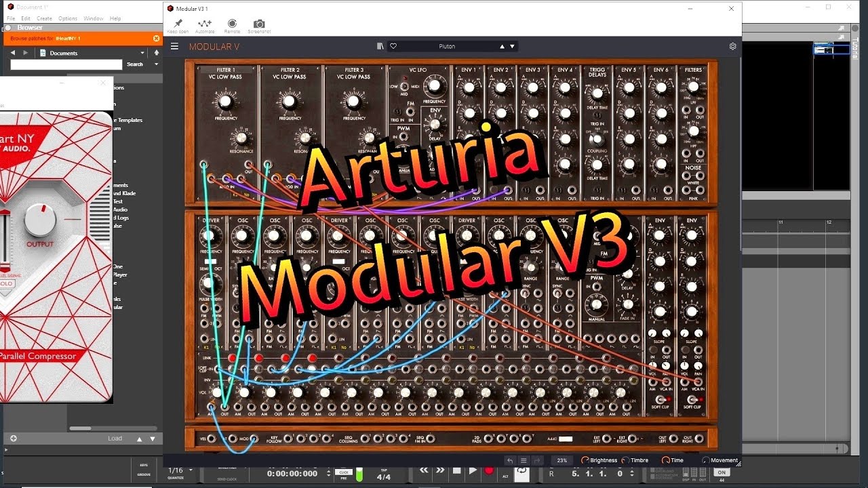Start recording with red Record button

tap(489, 470)
